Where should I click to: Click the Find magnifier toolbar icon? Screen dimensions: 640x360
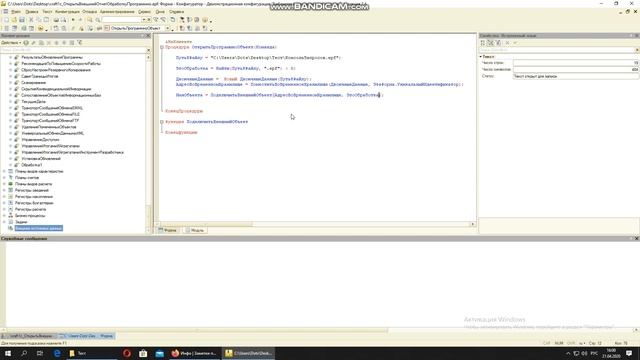90,20
